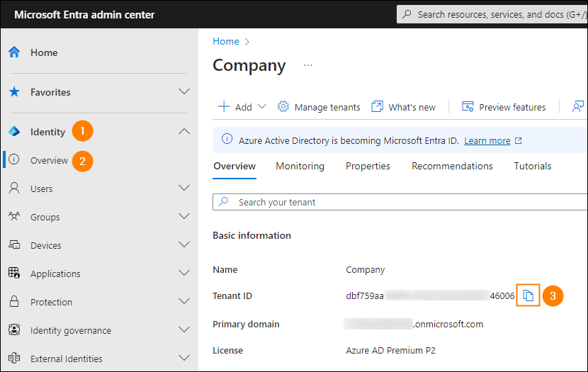This screenshot has width=588, height=372.
Task: Click the Basic information heading
Action: click(251, 235)
